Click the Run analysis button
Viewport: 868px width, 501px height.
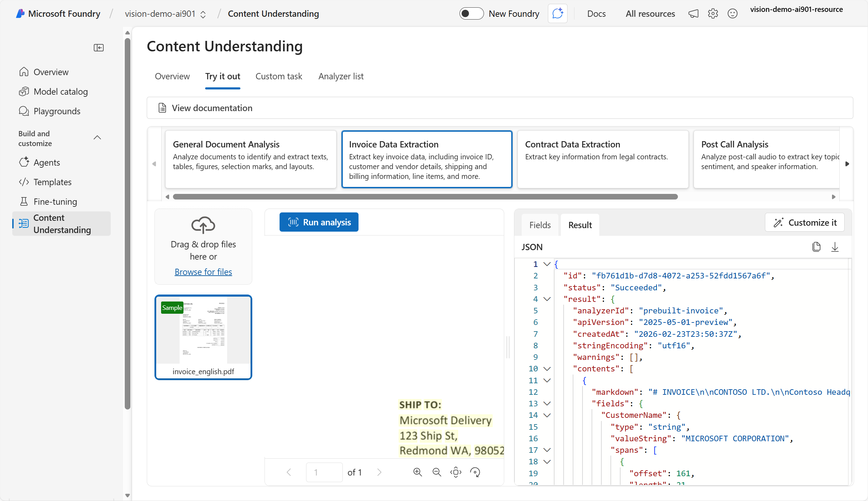319,222
